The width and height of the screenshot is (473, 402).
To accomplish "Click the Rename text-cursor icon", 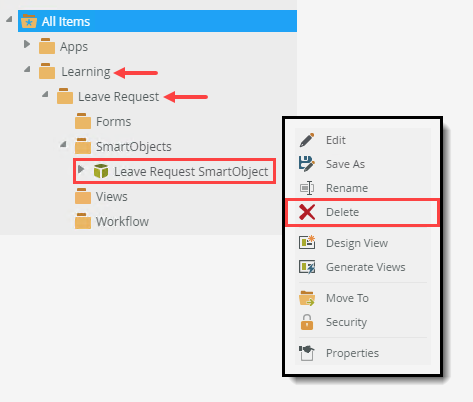I will click(x=307, y=188).
